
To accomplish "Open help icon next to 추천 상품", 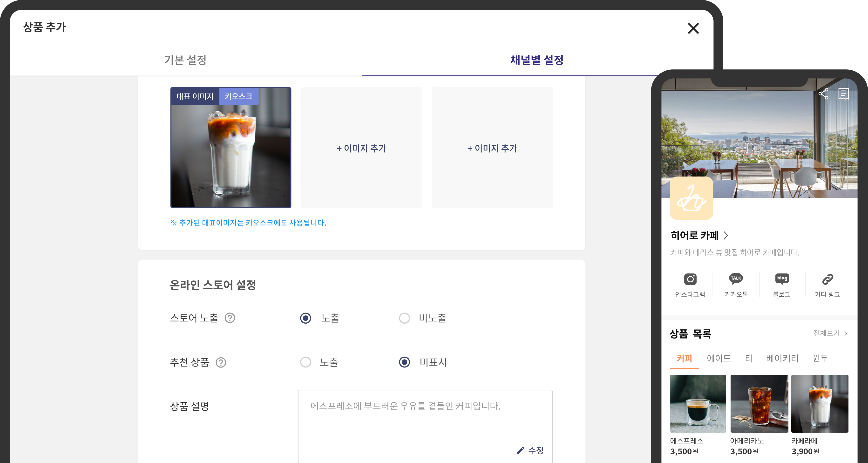I will [x=221, y=362].
